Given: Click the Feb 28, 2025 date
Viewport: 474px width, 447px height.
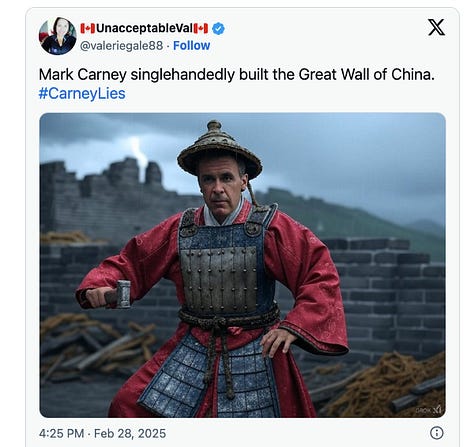Looking at the screenshot, I should pyautogui.click(x=130, y=433).
